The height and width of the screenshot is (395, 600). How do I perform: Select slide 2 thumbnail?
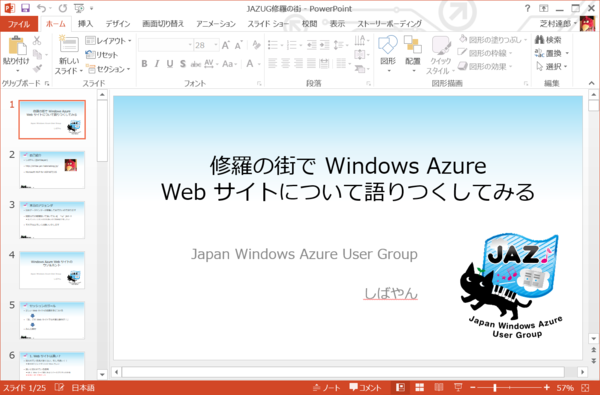(52, 170)
